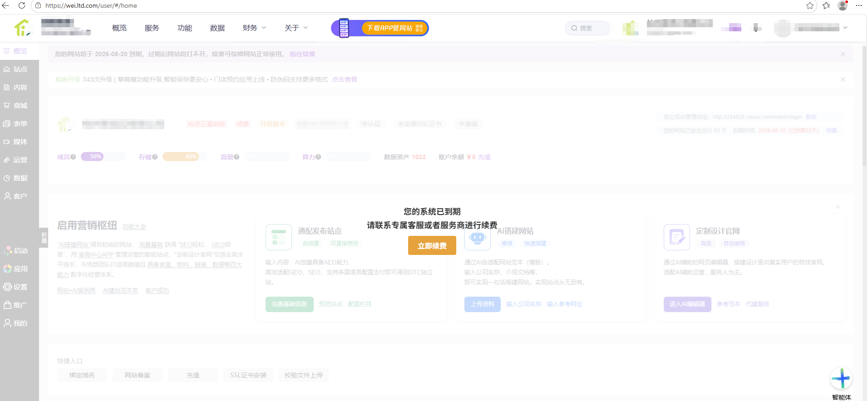Open the user account dropdown arrow
This screenshot has width=868, height=401.
pyautogui.click(x=845, y=28)
